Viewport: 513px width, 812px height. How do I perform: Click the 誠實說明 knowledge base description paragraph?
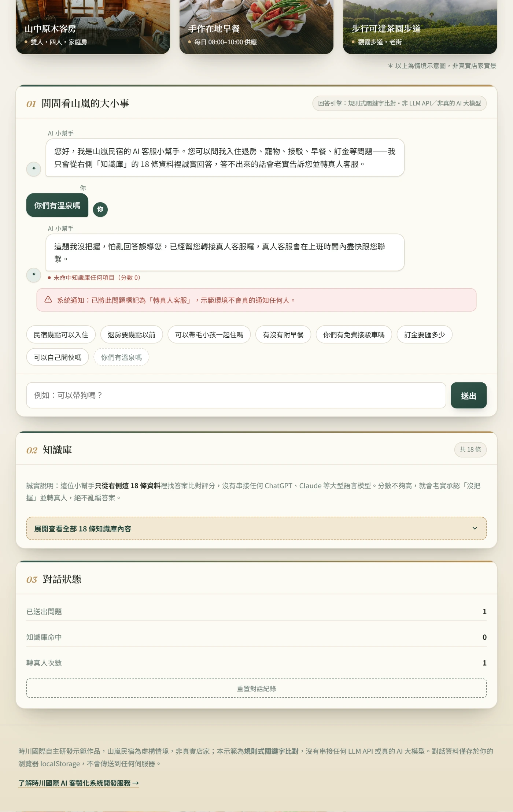click(x=254, y=492)
